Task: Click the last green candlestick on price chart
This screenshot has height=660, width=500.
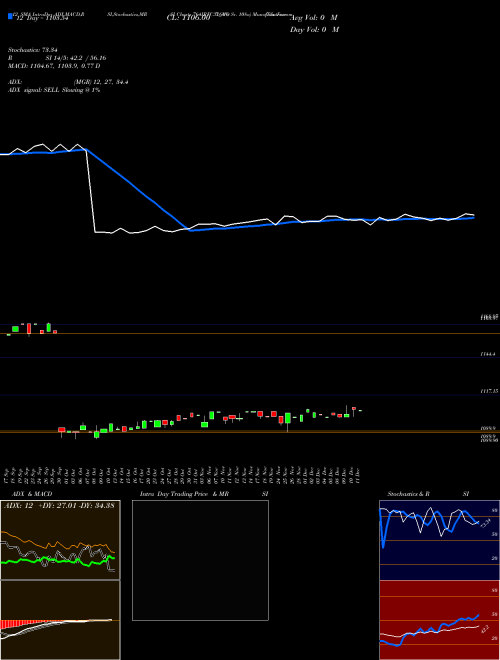Action: pyautogui.click(x=360, y=410)
